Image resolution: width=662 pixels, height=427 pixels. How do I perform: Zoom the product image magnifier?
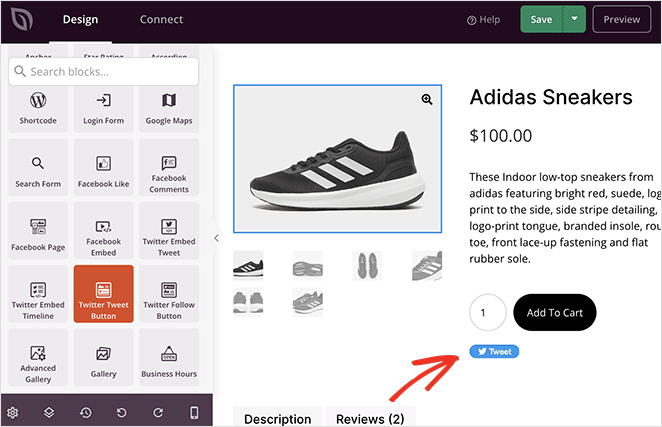tap(427, 99)
